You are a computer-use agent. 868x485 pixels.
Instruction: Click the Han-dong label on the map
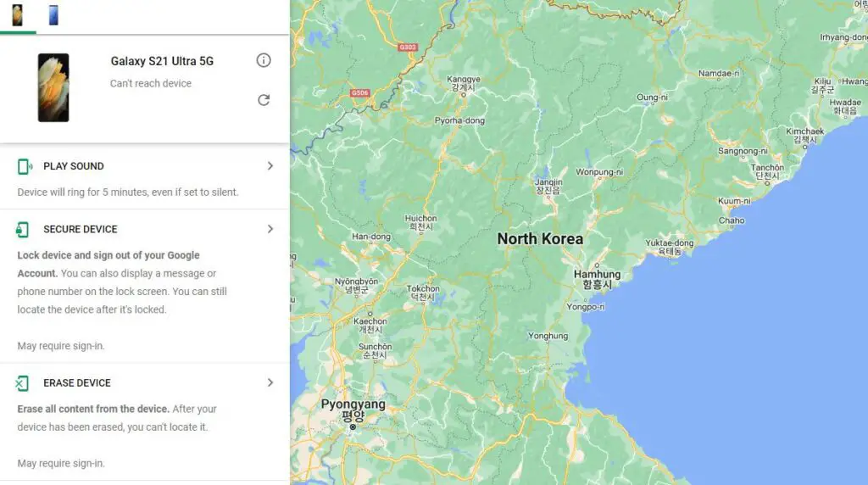click(371, 237)
